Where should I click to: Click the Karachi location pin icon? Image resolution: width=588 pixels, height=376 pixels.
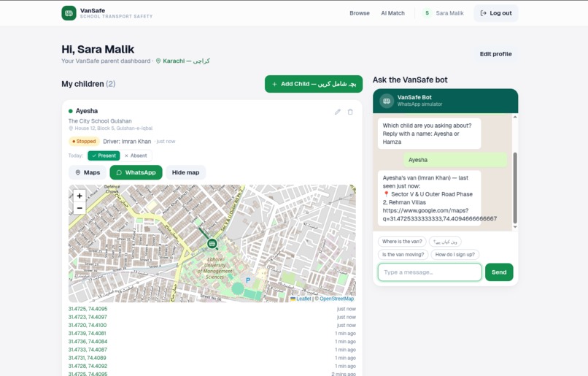(x=158, y=61)
